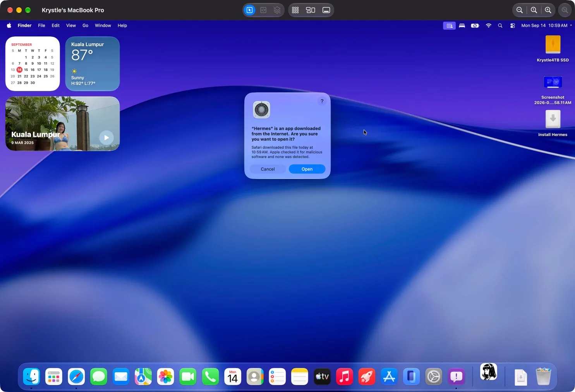Open Spotlight search in menu bar
The image size is (575, 392).
(500, 26)
